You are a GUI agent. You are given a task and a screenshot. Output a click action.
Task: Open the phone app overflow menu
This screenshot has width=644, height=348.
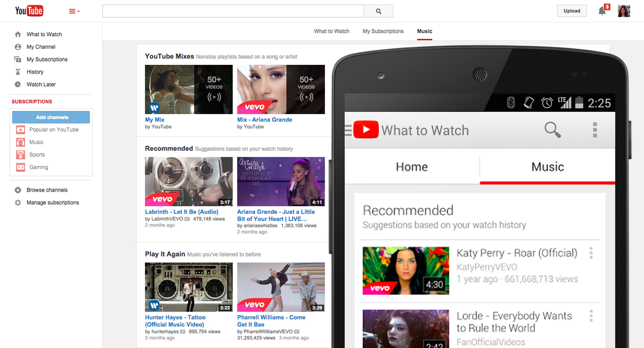pyautogui.click(x=595, y=130)
